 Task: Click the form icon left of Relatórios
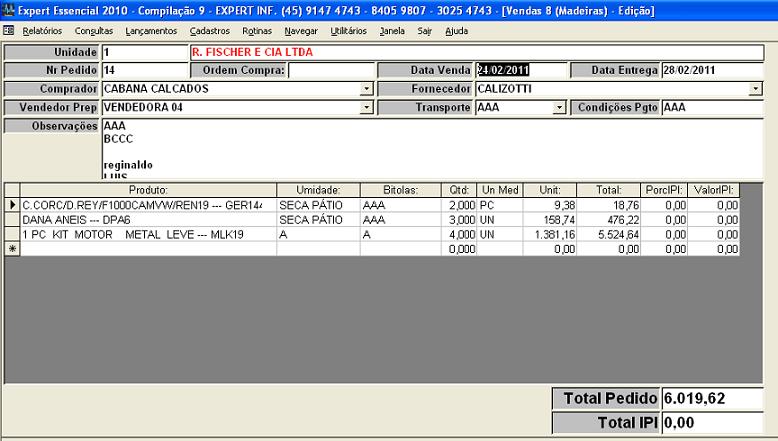coord(9,31)
